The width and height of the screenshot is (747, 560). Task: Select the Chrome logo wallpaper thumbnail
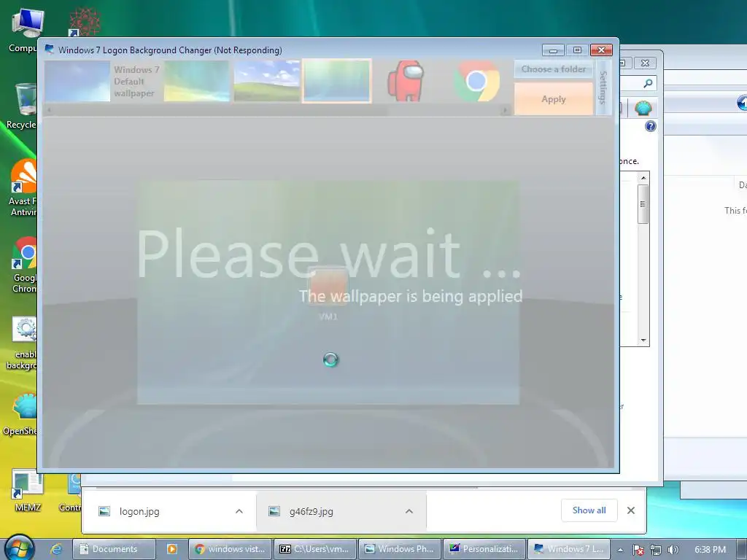pyautogui.click(x=476, y=81)
